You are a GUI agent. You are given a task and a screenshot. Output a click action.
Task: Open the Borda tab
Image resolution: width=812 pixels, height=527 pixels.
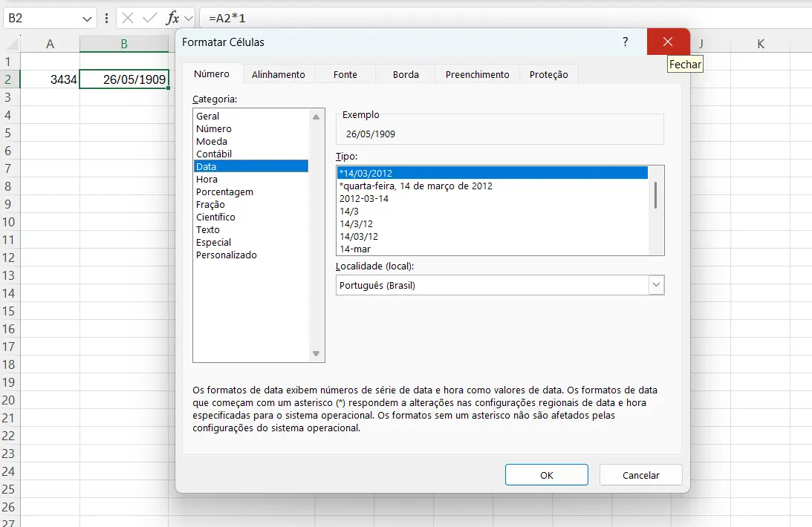(405, 74)
